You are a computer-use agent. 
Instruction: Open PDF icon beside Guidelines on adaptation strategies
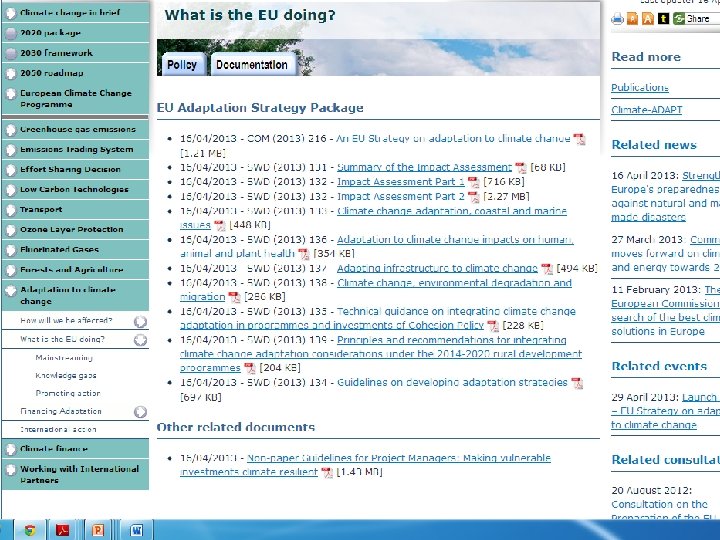point(577,383)
